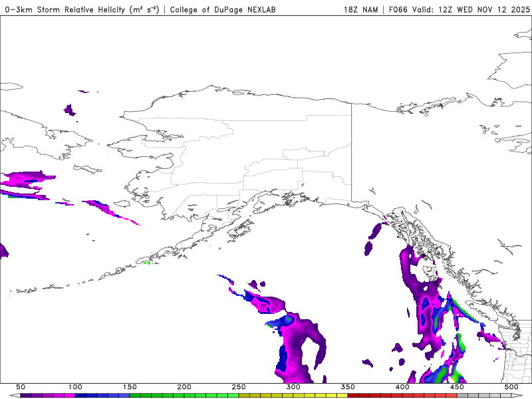The height and width of the screenshot is (399, 532).
Task: Click the '400' scale label
Action: click(402, 387)
